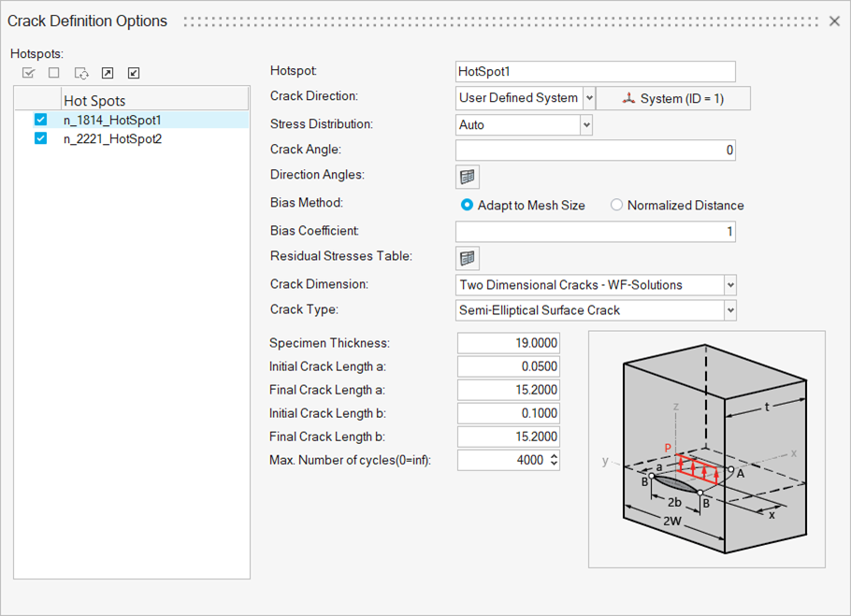
Task: Open the Crack Direction dropdown
Action: click(x=588, y=98)
